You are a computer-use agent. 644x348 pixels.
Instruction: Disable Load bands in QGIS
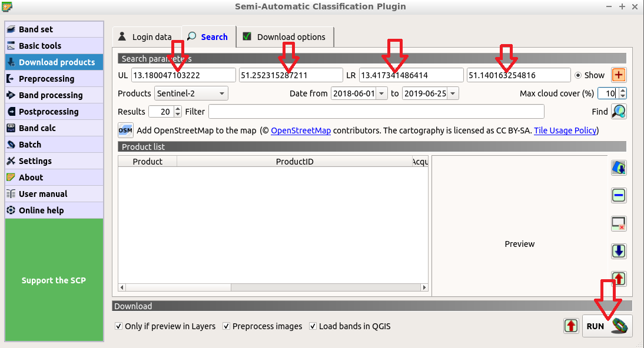tap(313, 326)
